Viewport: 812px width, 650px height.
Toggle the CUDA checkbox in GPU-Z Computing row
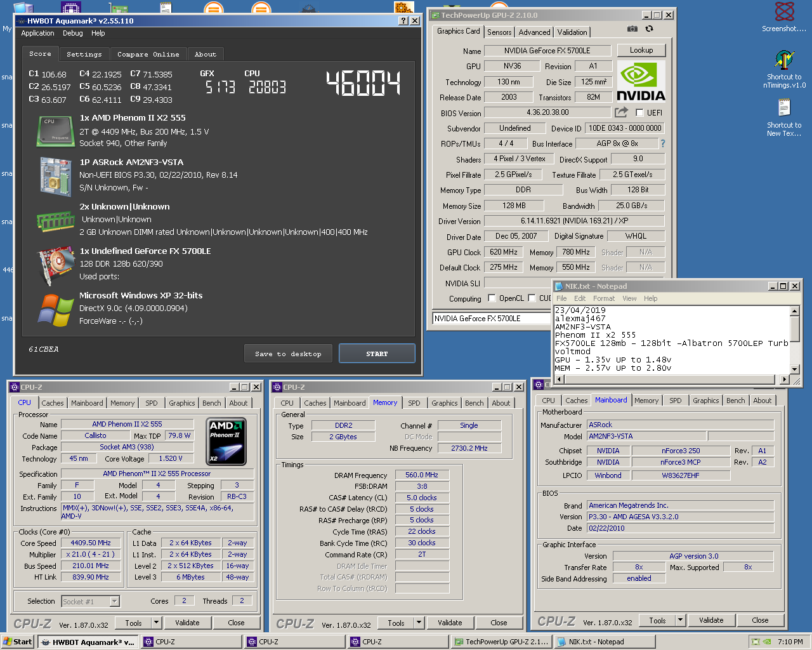(532, 298)
